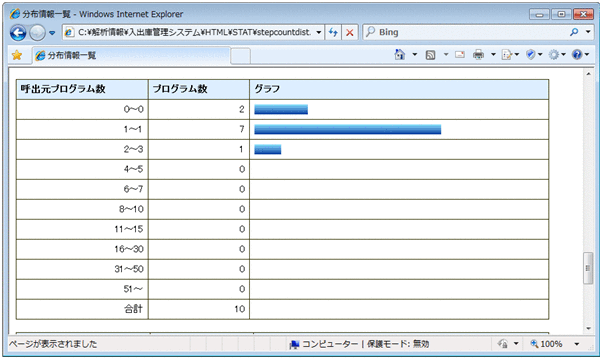The width and height of the screenshot is (603, 360).
Task: Click the 51~ range cell
Action: [x=82, y=289]
